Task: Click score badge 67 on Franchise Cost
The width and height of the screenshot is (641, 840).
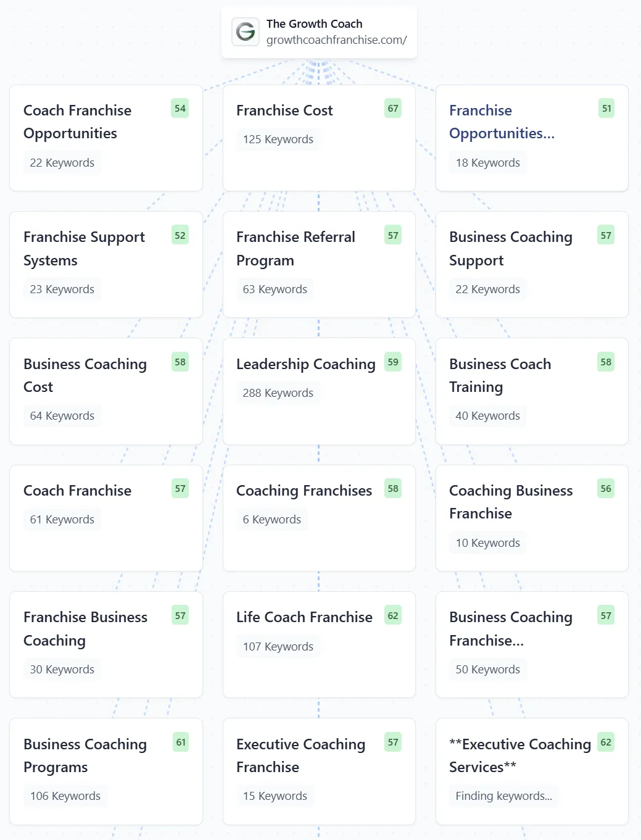Action: (393, 109)
